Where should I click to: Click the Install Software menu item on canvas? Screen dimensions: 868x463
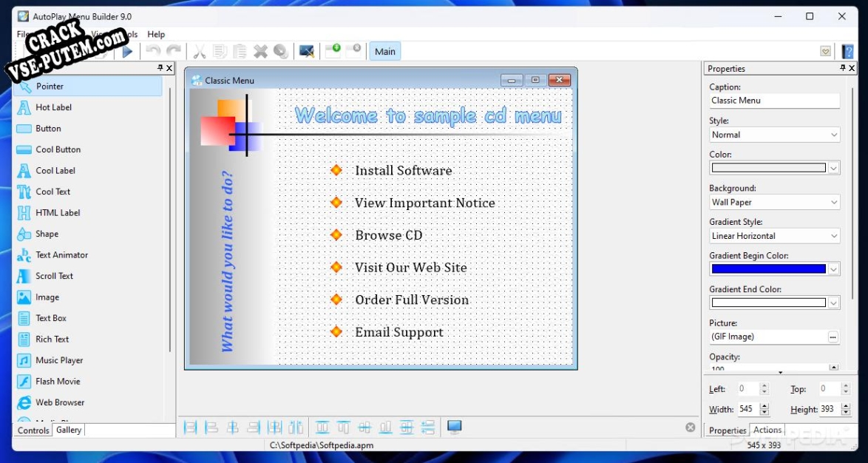pos(404,171)
